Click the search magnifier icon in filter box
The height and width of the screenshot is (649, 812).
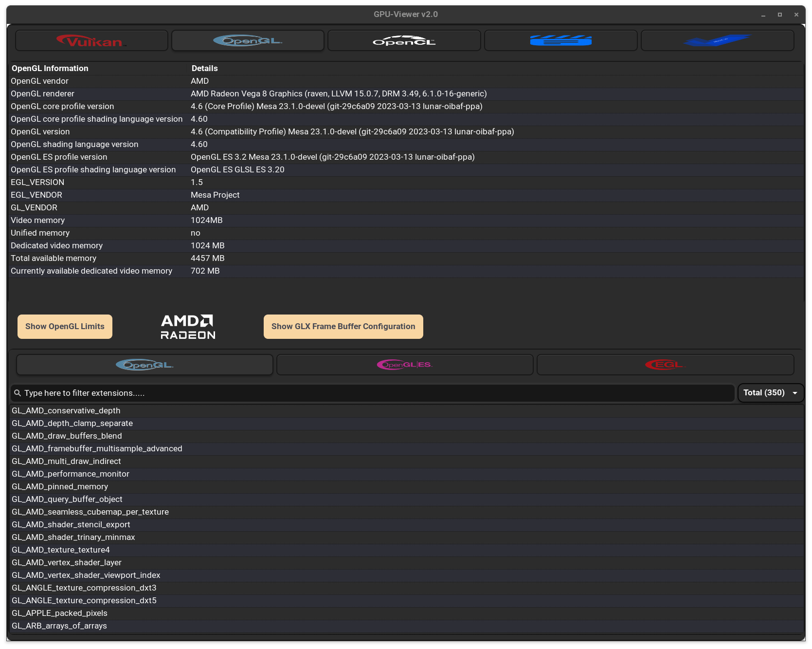pyautogui.click(x=18, y=393)
